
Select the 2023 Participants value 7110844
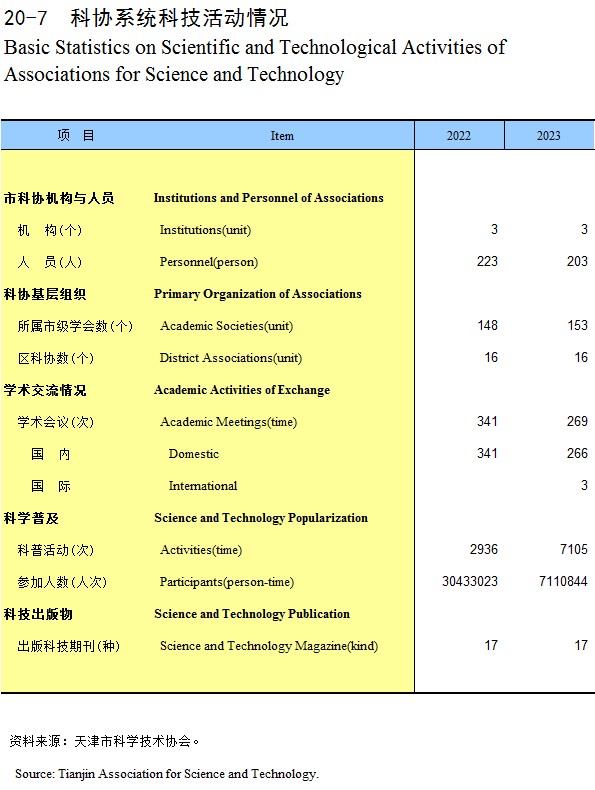point(563,581)
